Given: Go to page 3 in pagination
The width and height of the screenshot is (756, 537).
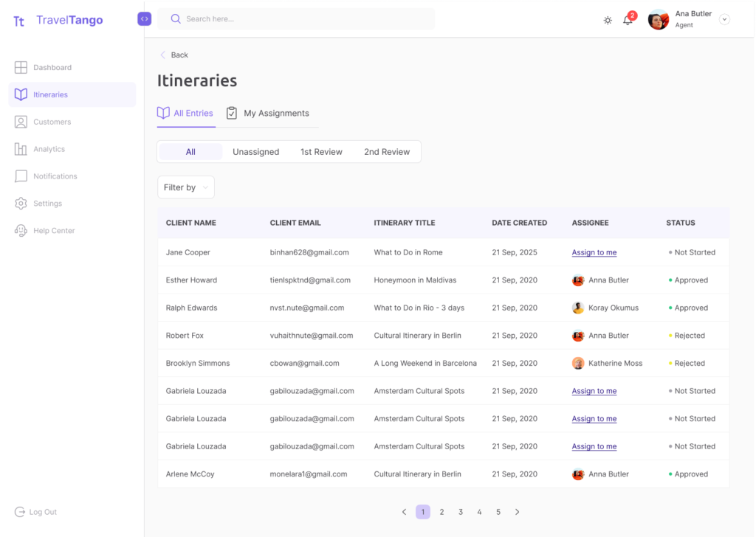Looking at the screenshot, I should coord(460,512).
